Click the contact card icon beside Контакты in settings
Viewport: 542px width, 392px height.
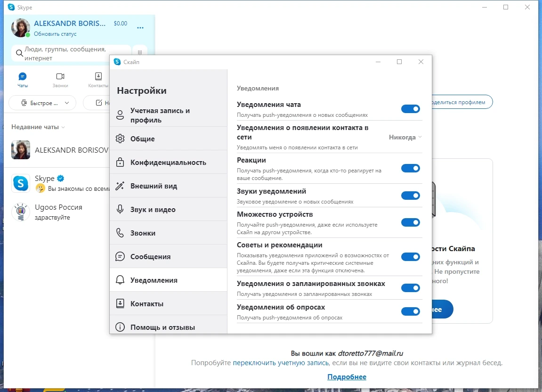click(120, 303)
